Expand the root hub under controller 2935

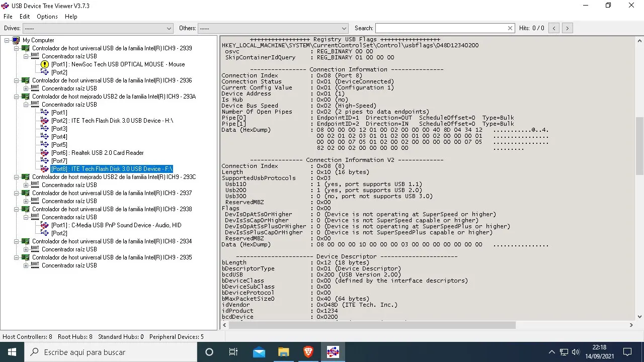point(26,265)
